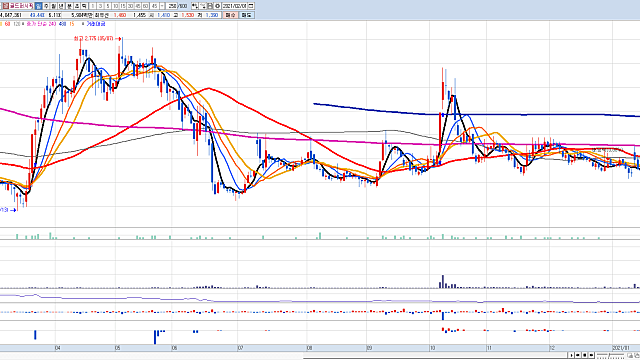
Task: Click the chart zoom slider handle
Action: (x=609, y=355)
